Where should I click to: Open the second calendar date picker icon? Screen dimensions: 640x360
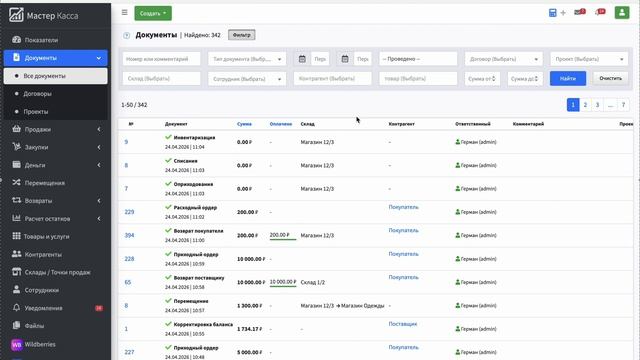click(x=345, y=59)
